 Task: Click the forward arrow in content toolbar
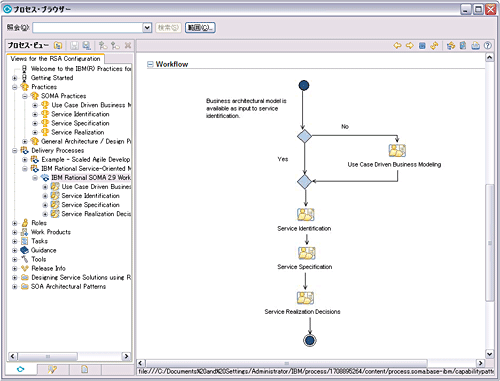point(409,46)
